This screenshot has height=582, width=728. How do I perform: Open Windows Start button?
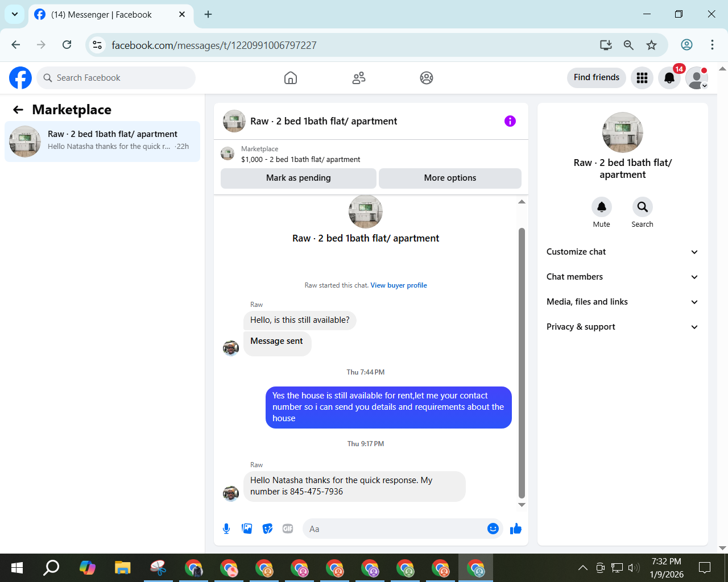point(17,567)
